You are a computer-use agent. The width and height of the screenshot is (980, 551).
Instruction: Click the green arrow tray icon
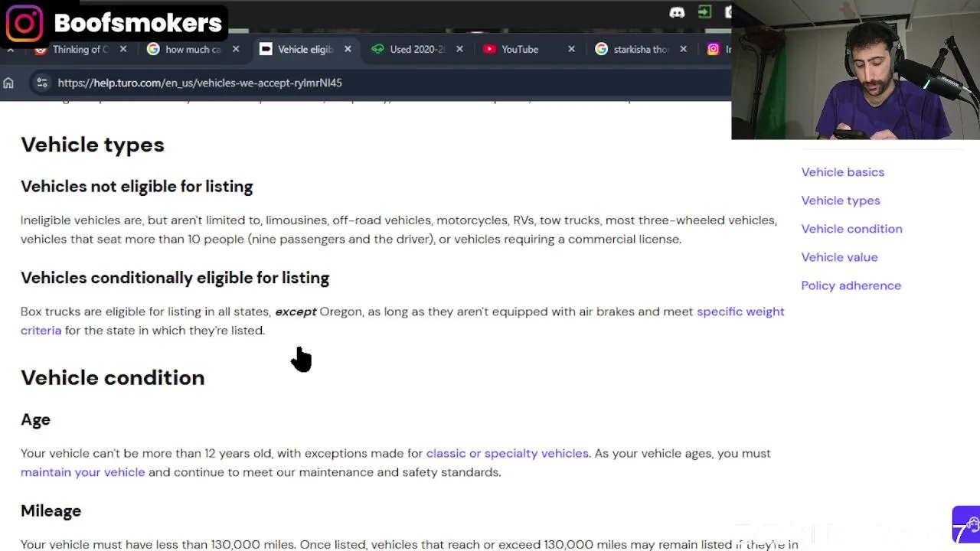point(704,11)
